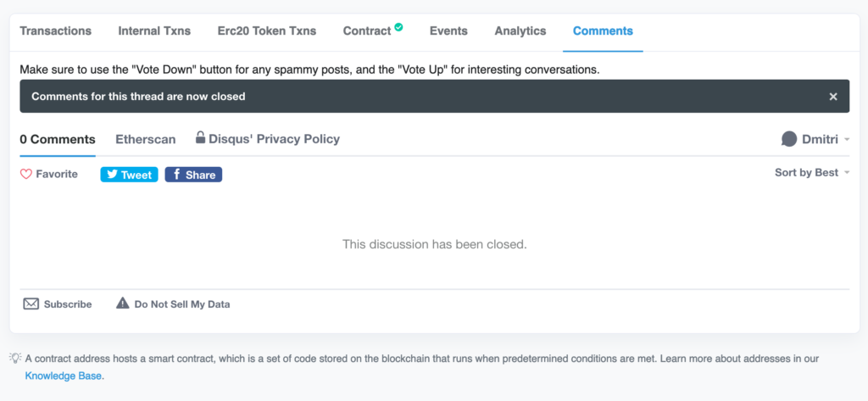
Task: Click the warning triangle Do Not Sell icon
Action: [x=122, y=304]
